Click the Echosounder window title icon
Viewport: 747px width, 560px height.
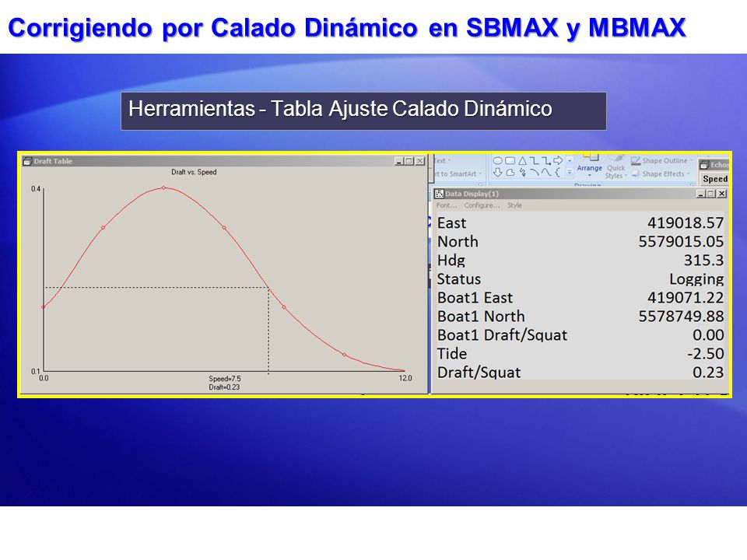click(705, 165)
